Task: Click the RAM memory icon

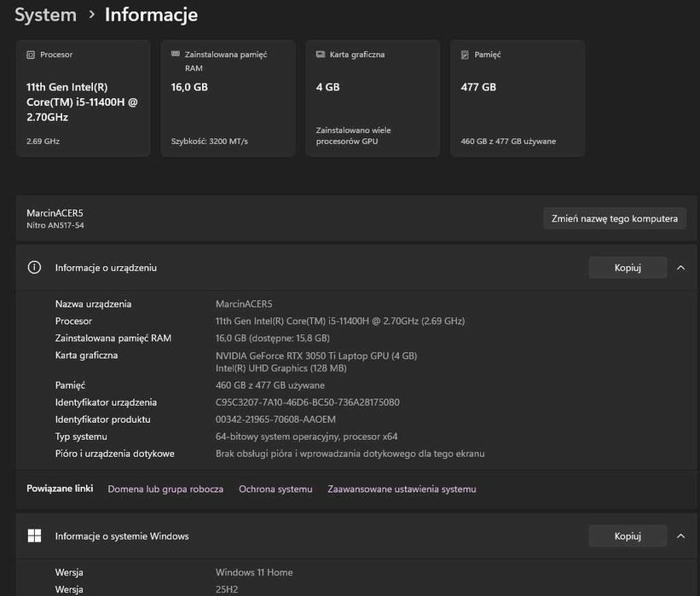Action: tap(176, 54)
